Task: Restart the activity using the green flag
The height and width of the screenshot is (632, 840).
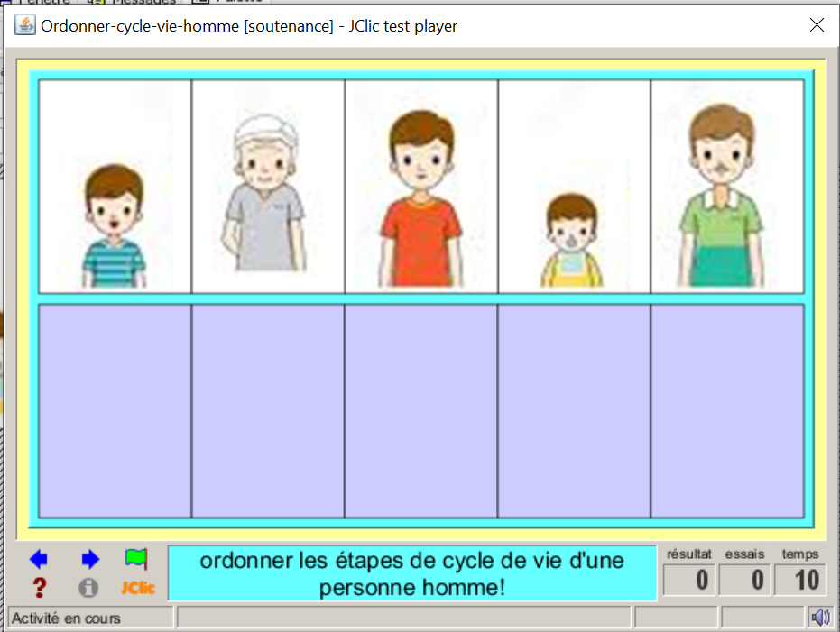Action: tap(136, 559)
